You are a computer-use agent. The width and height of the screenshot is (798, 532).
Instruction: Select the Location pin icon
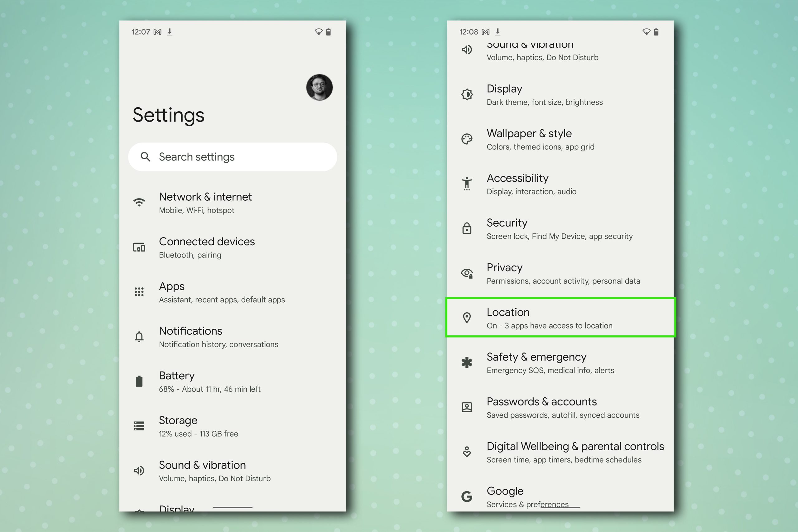(467, 318)
